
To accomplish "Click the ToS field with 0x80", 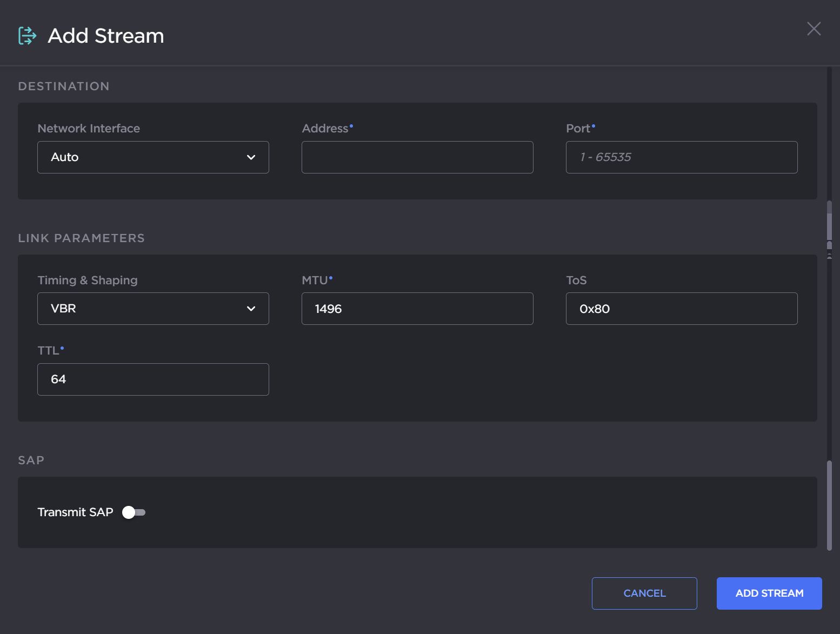I will point(681,309).
